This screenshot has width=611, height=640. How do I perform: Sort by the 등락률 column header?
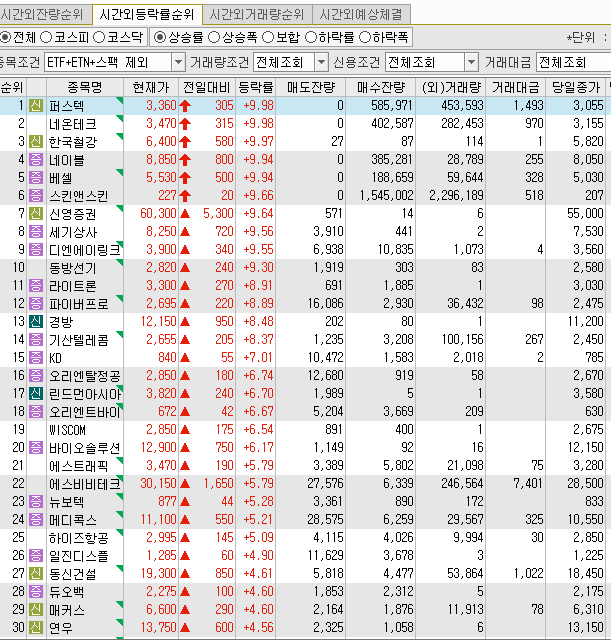[x=256, y=87]
